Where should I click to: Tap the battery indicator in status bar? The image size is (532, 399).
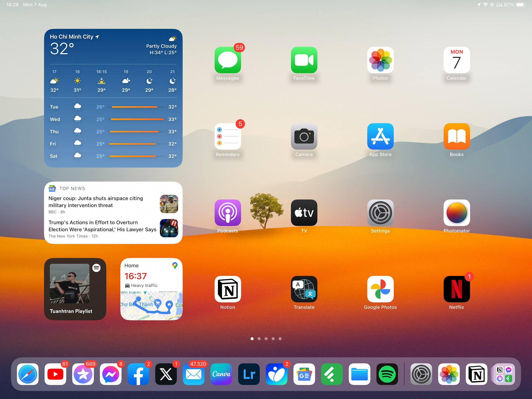(x=521, y=5)
